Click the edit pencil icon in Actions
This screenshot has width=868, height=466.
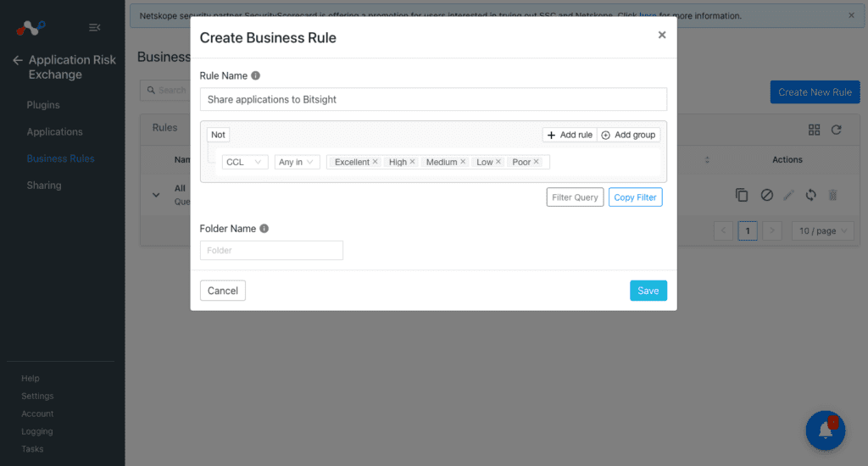[x=789, y=195]
